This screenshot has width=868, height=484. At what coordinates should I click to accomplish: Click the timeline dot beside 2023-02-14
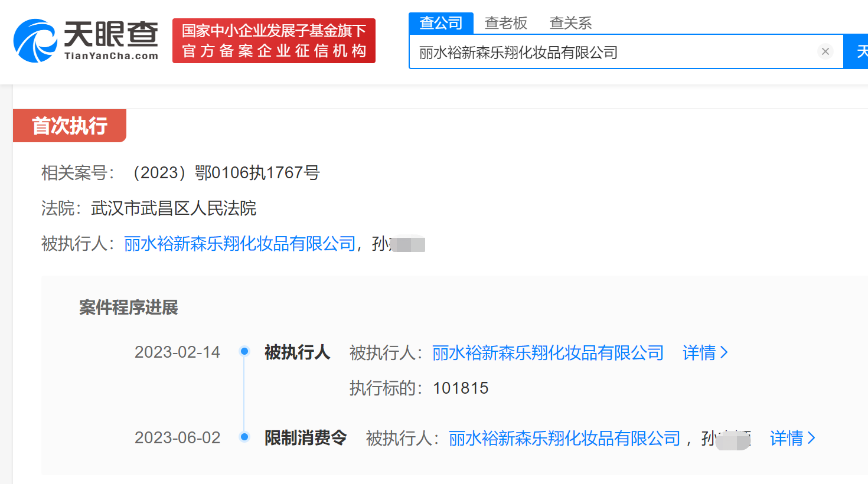pyautogui.click(x=244, y=351)
